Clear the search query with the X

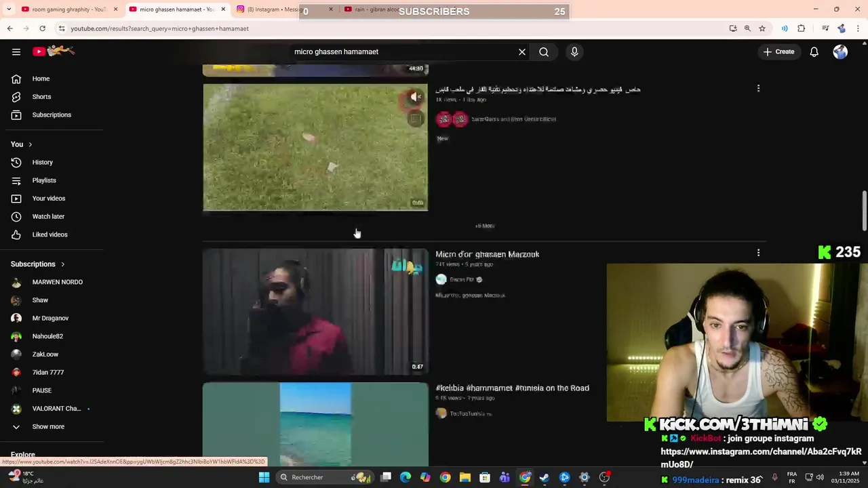522,52
